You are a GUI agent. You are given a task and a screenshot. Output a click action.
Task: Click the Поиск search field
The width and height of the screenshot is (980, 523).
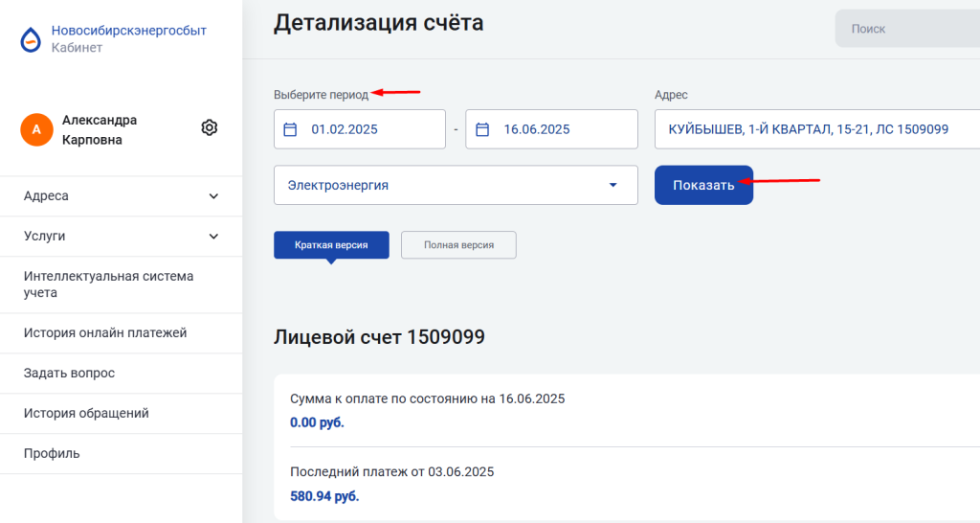904,29
